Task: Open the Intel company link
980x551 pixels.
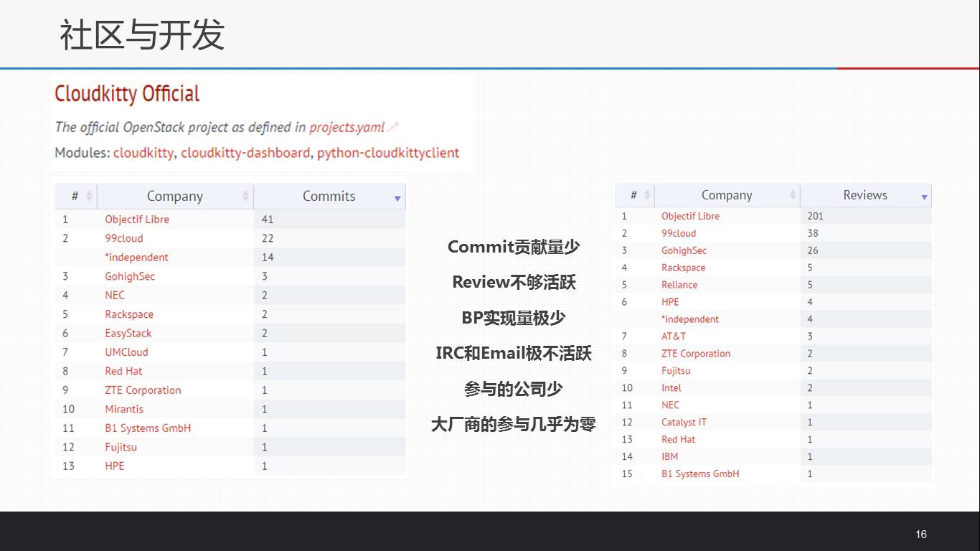Action: [x=672, y=388]
